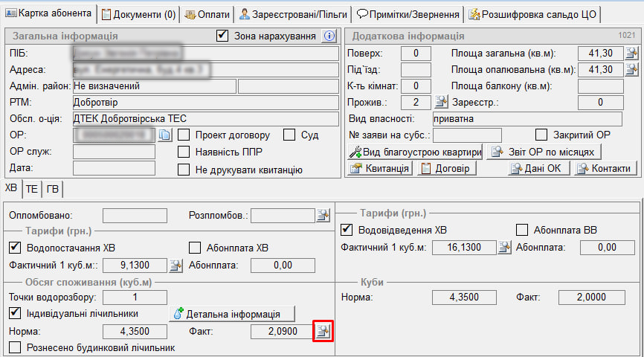644x357 pixels.
Task: Click the edit icon beside Площа опалювальна
Action: point(631,69)
